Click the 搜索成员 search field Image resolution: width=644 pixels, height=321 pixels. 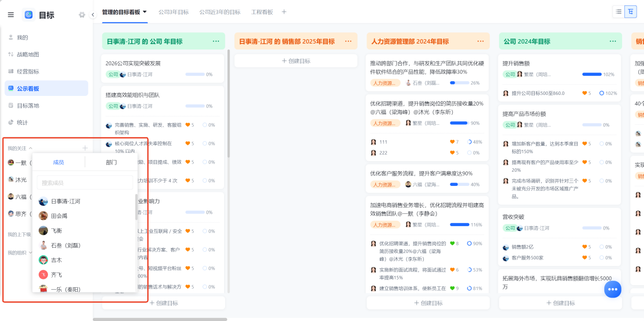(85, 183)
